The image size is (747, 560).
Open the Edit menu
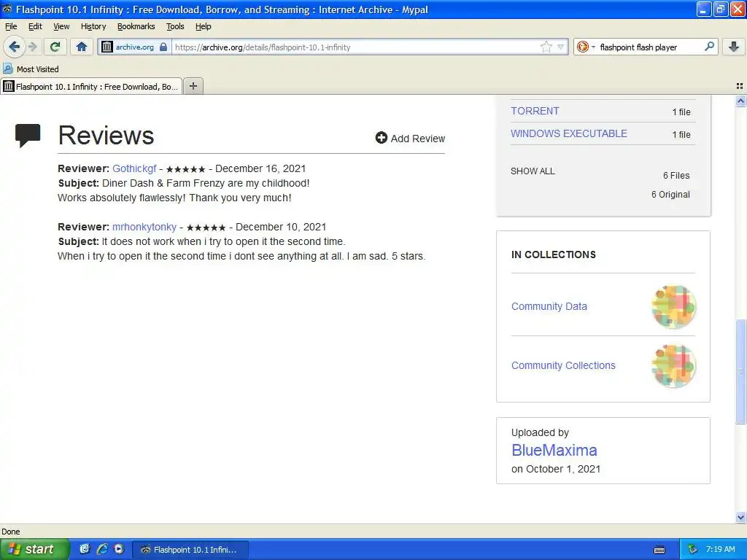click(x=35, y=26)
